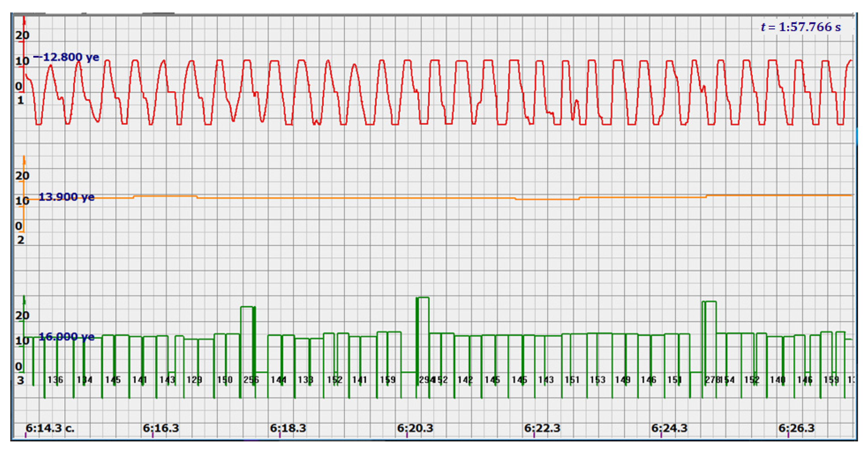
Task: Click the first 159 interval value label
Action: 387,380
